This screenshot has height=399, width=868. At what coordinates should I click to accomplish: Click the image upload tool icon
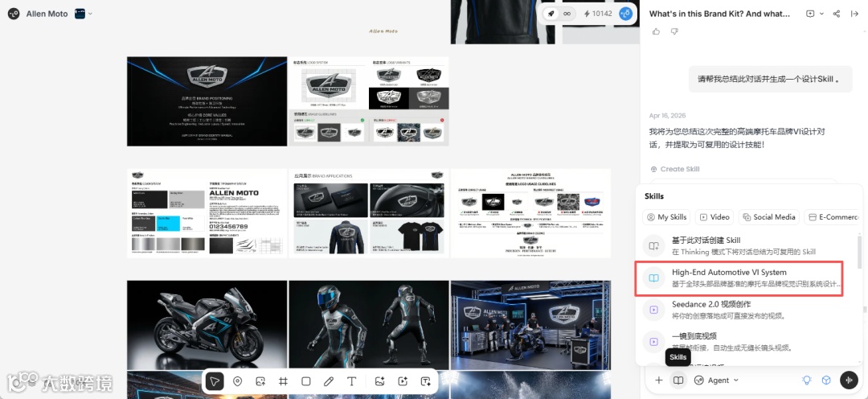pyautogui.click(x=260, y=381)
